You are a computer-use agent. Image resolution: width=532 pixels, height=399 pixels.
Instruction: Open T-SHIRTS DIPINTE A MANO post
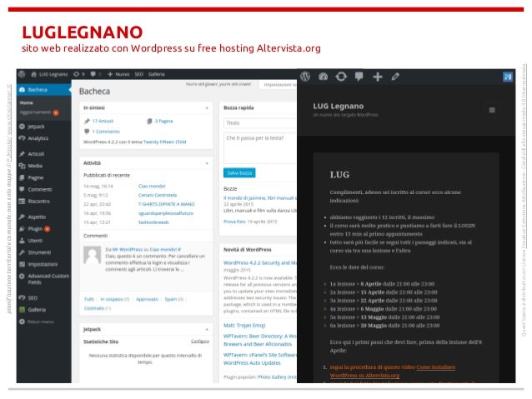166,204
